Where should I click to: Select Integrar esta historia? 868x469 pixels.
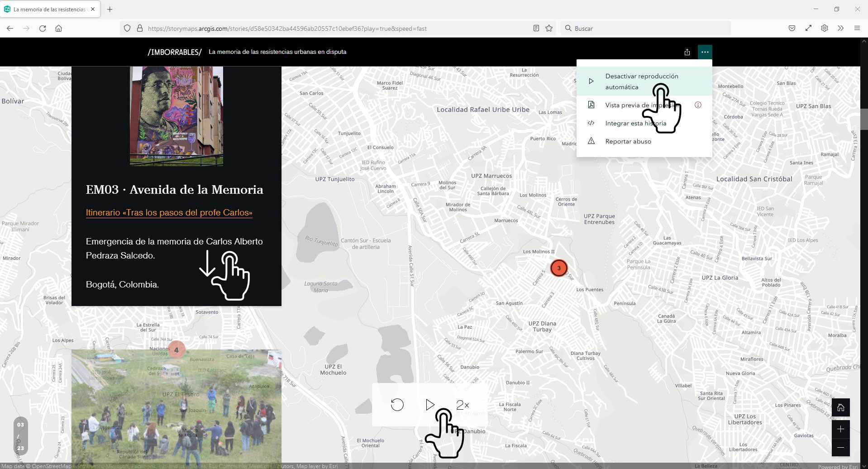tap(644, 123)
